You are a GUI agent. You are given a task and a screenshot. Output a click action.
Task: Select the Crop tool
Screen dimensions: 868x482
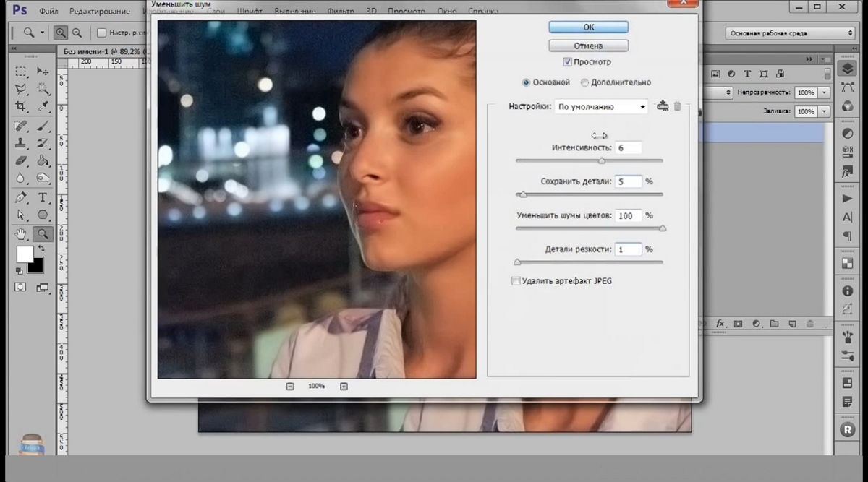[21, 106]
